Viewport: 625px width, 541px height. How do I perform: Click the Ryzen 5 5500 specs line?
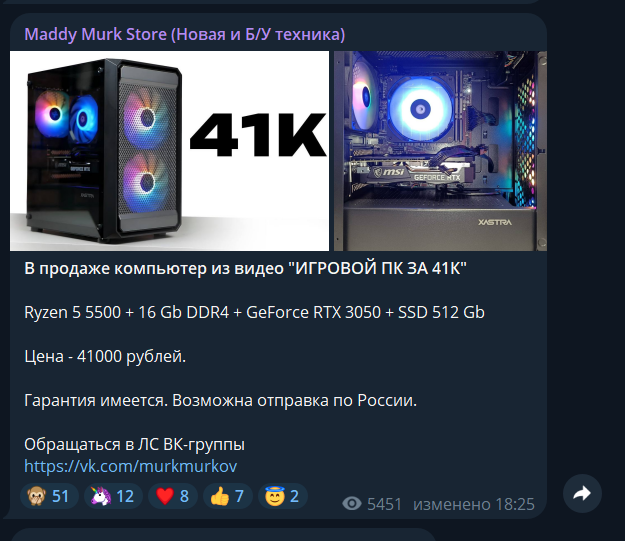[x=254, y=312]
